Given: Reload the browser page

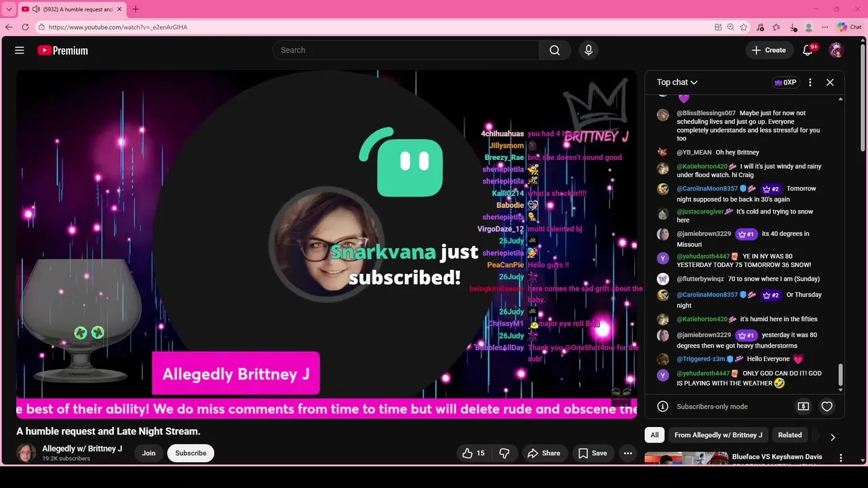Looking at the screenshot, I should coord(25,27).
